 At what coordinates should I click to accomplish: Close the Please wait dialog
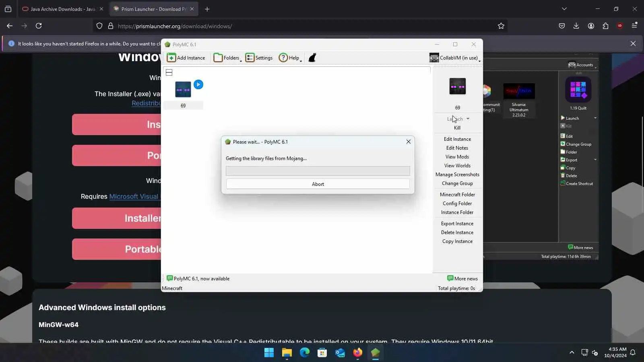coord(409,142)
